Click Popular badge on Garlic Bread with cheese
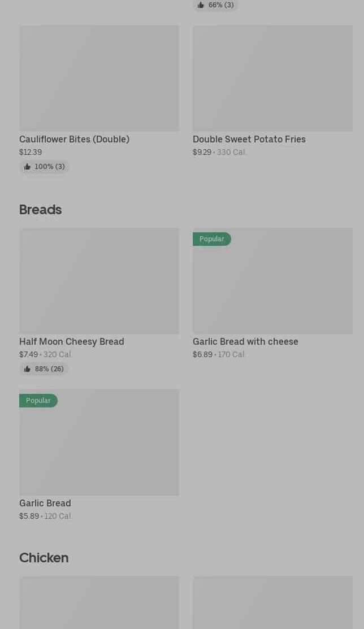 [x=211, y=239]
